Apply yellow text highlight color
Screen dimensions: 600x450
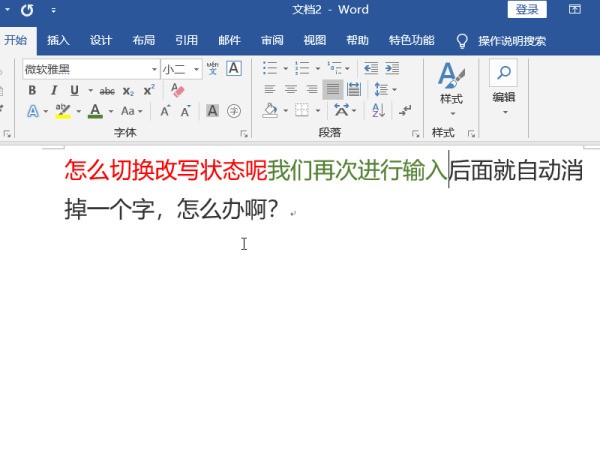(x=62, y=111)
